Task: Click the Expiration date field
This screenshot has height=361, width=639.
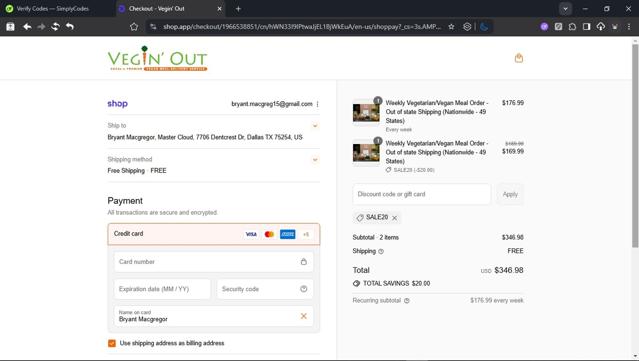Action: coord(162,289)
